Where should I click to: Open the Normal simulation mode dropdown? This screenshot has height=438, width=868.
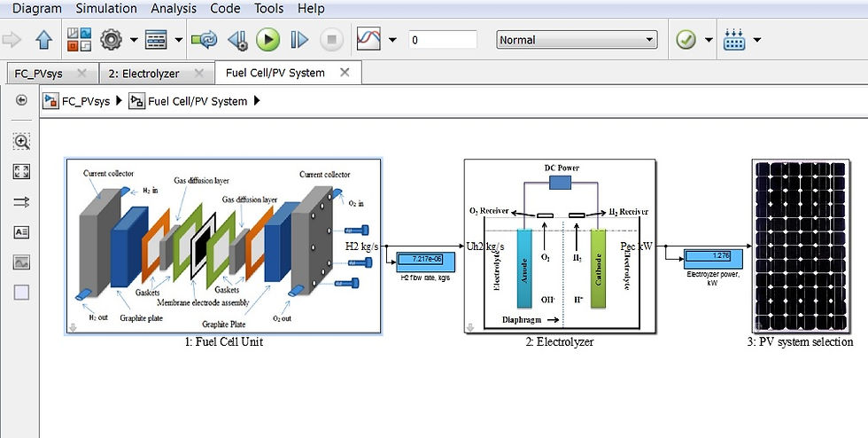point(577,40)
